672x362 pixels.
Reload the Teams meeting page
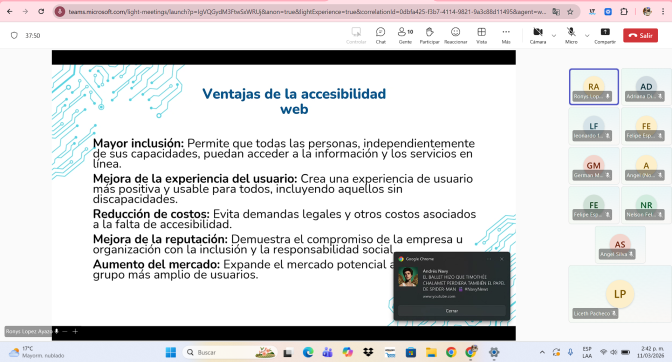coord(41,12)
